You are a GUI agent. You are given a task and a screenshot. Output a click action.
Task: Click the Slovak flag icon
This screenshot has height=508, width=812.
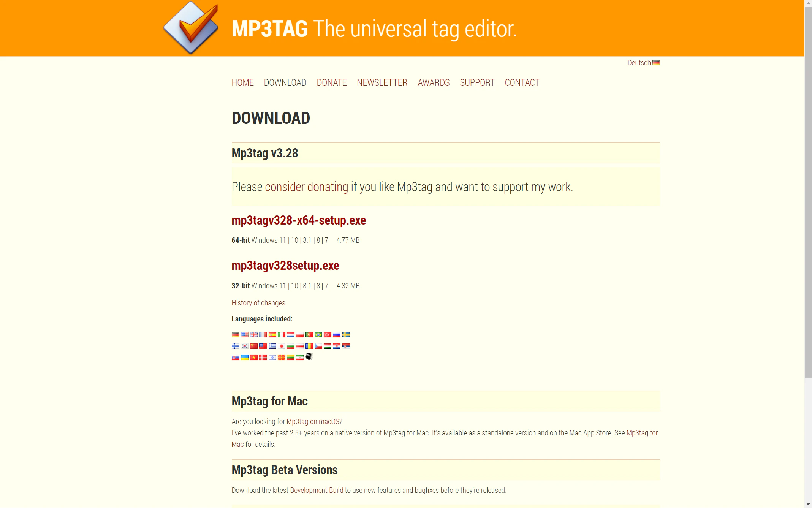coord(236,358)
